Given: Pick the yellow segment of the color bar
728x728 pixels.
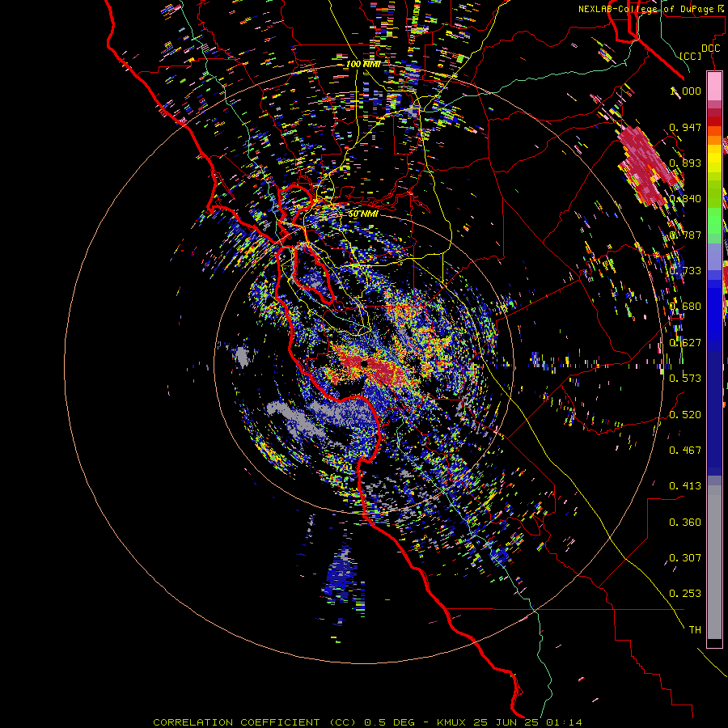Looking at the screenshot, I should point(714,159).
